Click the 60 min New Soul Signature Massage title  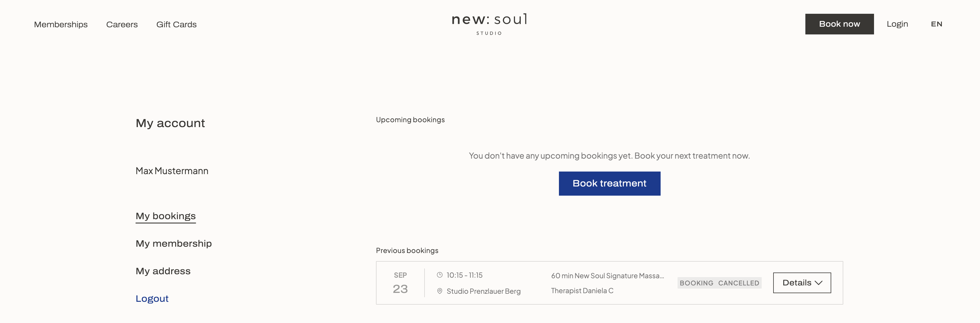607,275
